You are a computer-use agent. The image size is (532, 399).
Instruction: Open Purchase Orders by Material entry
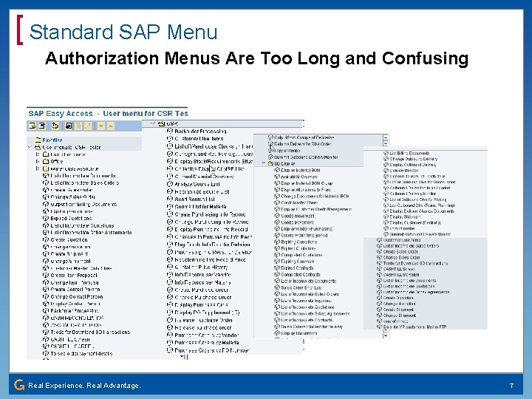(207, 343)
